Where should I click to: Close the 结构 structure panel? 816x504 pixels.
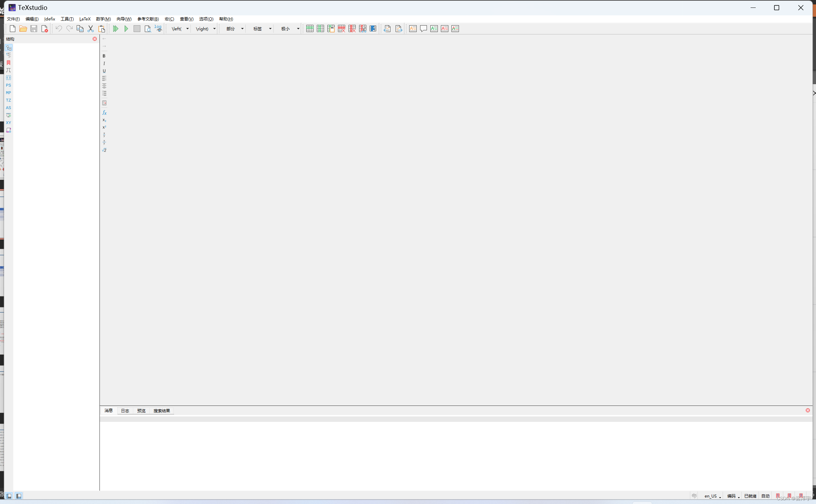(95, 39)
